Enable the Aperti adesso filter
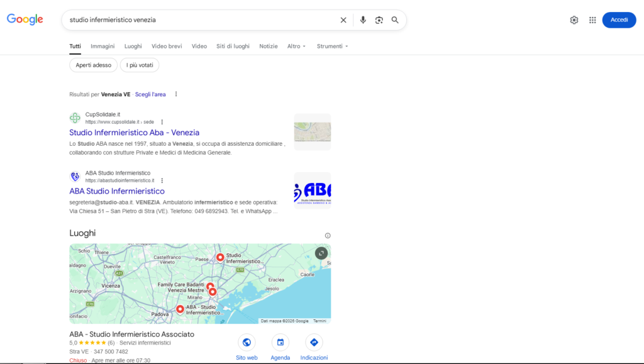 point(93,65)
